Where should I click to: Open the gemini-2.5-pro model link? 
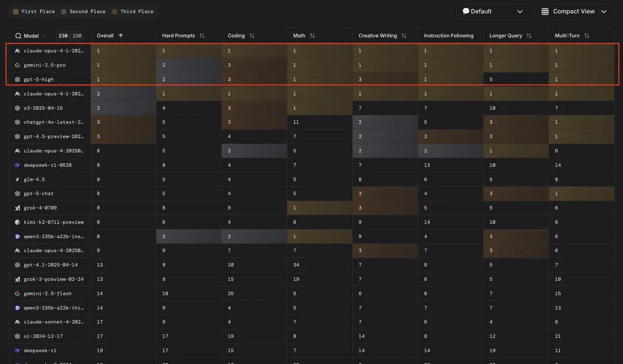click(45, 65)
